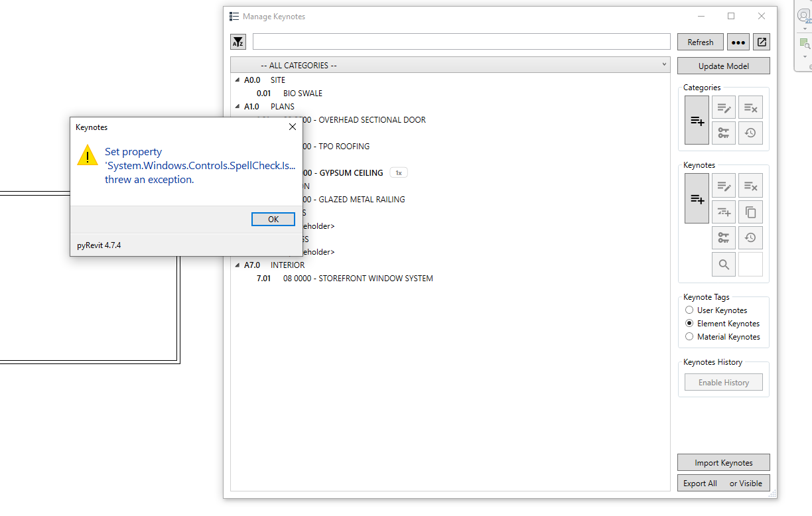Click the Import Keynotes button
The height and width of the screenshot is (516, 812).
pos(723,462)
